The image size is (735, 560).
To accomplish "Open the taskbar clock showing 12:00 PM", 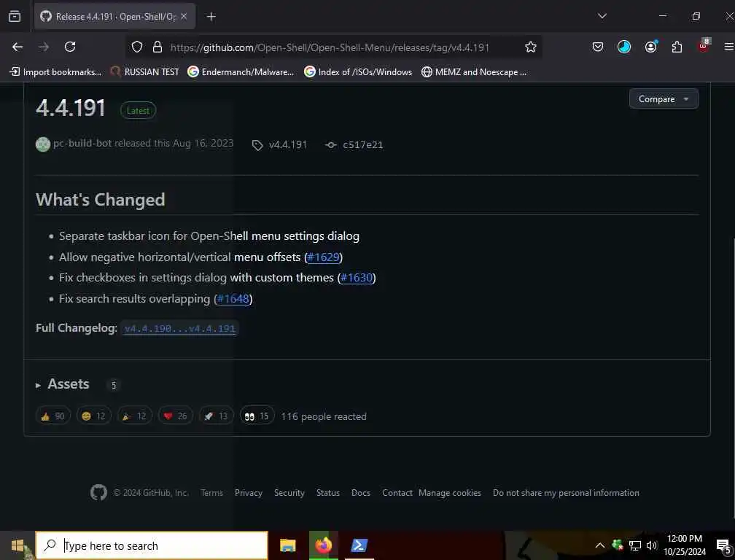I will pyautogui.click(x=685, y=545).
